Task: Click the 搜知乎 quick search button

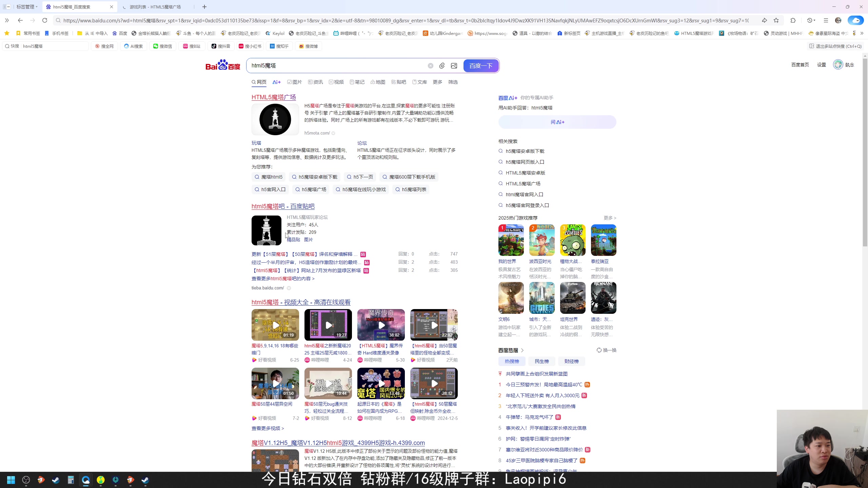Action: click(279, 46)
